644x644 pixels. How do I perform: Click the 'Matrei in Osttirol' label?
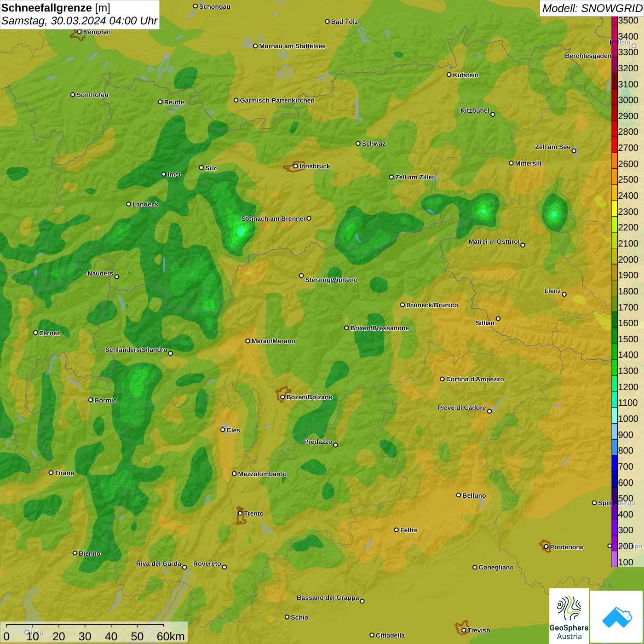pyautogui.click(x=494, y=241)
